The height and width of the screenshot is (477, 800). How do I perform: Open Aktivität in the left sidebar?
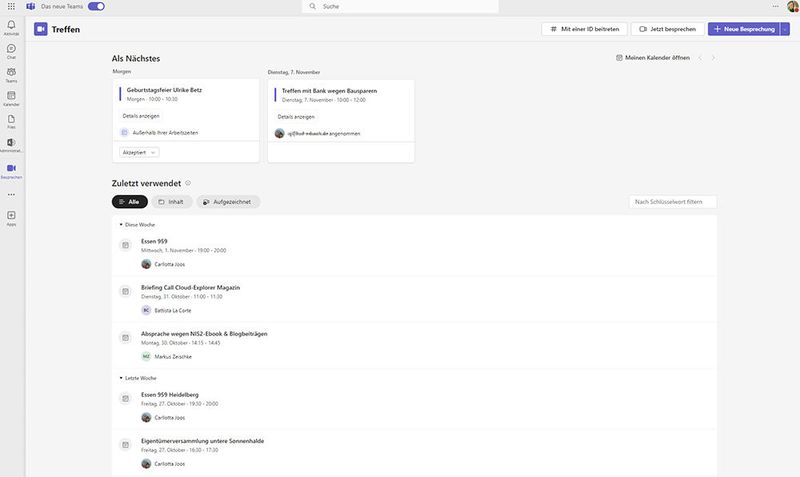(11, 26)
